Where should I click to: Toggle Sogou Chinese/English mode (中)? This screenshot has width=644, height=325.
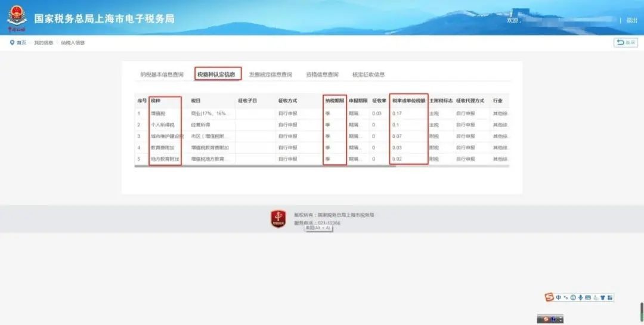pyautogui.click(x=558, y=297)
